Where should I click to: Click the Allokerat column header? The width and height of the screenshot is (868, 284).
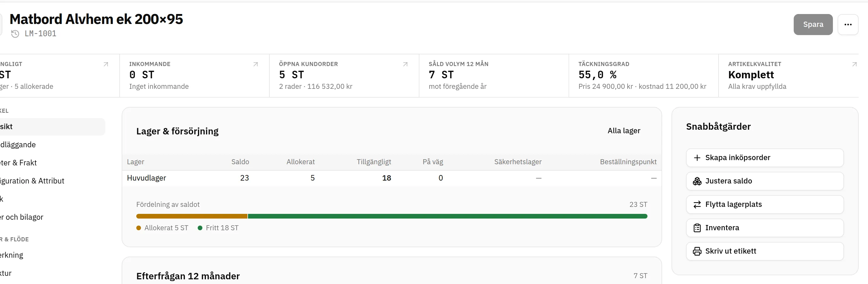pos(300,162)
